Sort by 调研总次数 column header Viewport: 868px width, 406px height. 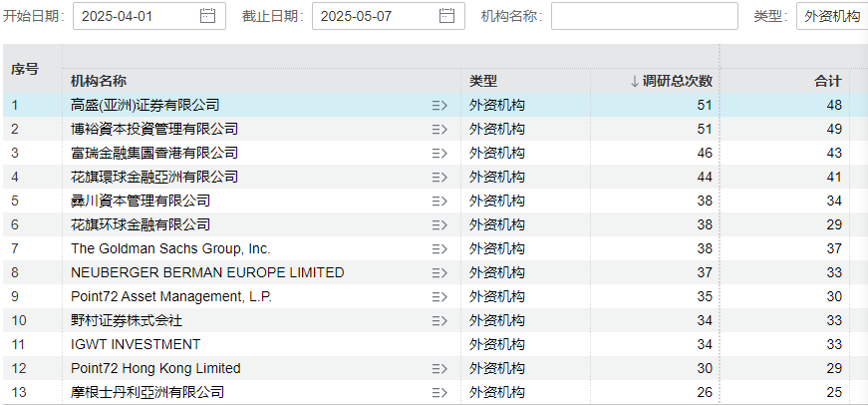click(x=671, y=81)
